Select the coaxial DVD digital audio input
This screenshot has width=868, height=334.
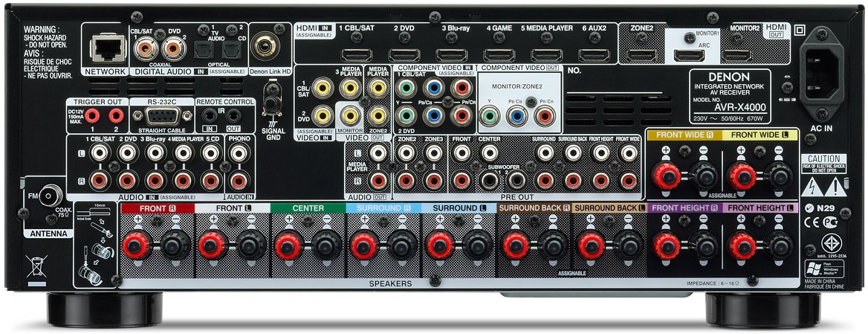[173, 49]
